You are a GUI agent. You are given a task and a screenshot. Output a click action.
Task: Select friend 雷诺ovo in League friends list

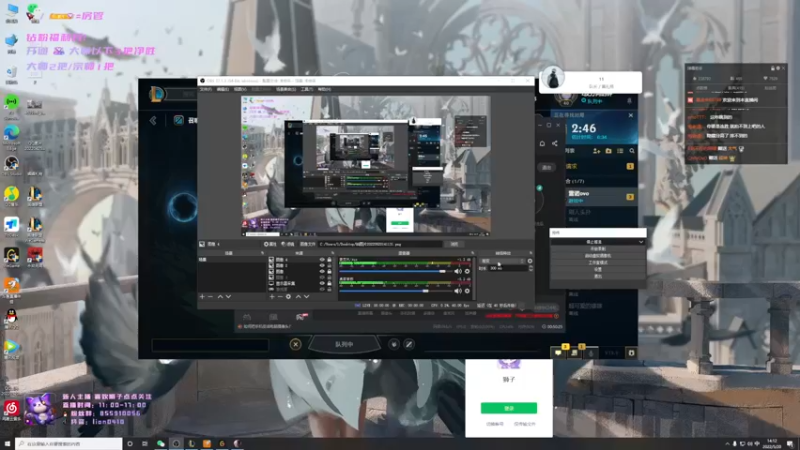coord(601,196)
